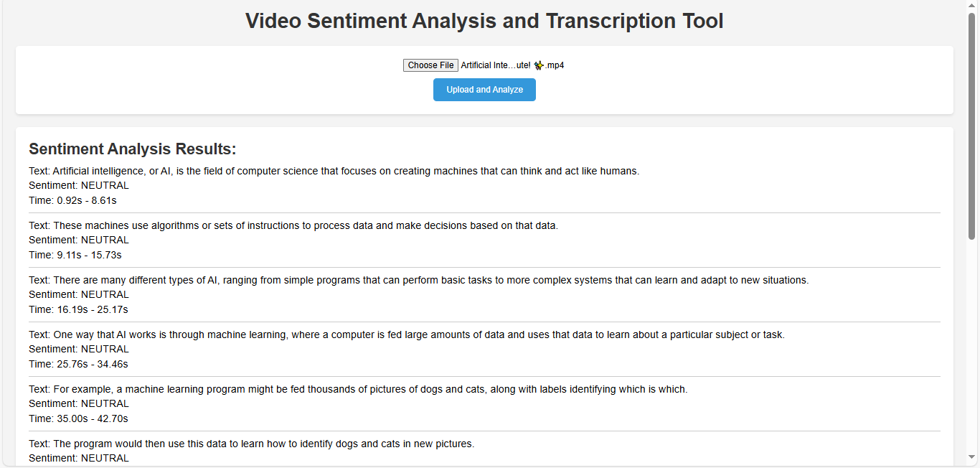Select the 'Artificial intelligence, or AI' transcript line
The height and width of the screenshot is (468, 980).
click(334, 171)
